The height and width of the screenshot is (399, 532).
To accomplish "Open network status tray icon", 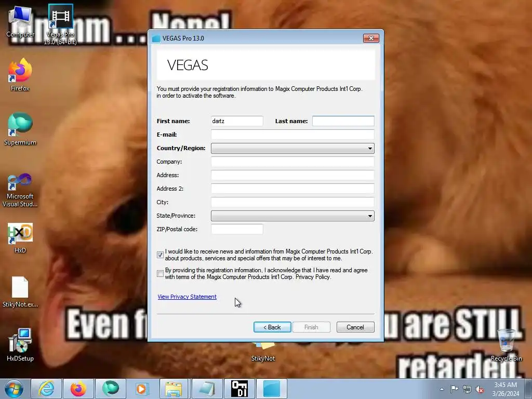I will tap(467, 389).
